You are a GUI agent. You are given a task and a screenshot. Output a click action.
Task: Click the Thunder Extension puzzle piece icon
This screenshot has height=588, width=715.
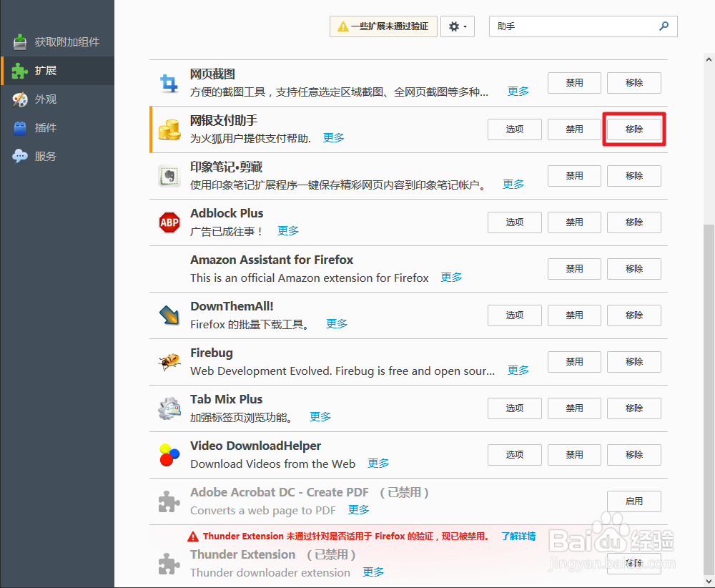coord(169,564)
